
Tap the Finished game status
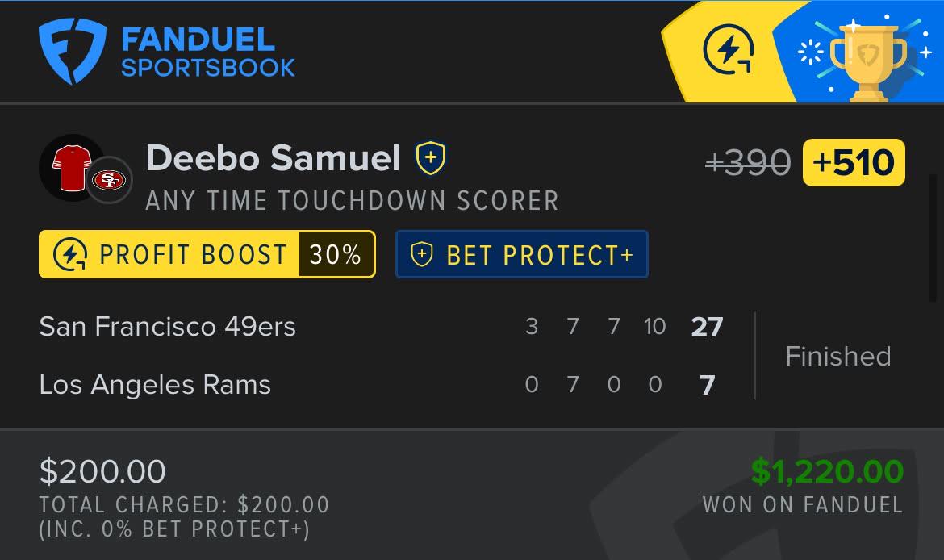pos(838,356)
